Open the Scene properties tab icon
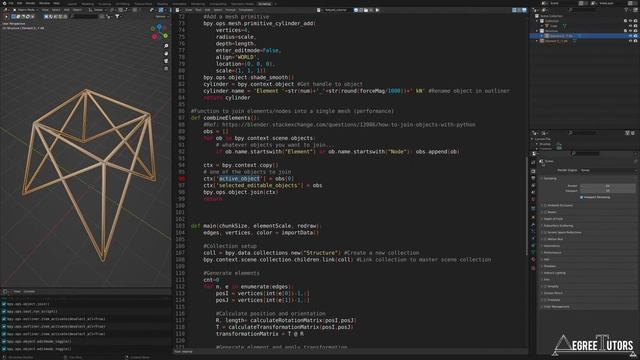640x360 pixels. tap(533, 192)
